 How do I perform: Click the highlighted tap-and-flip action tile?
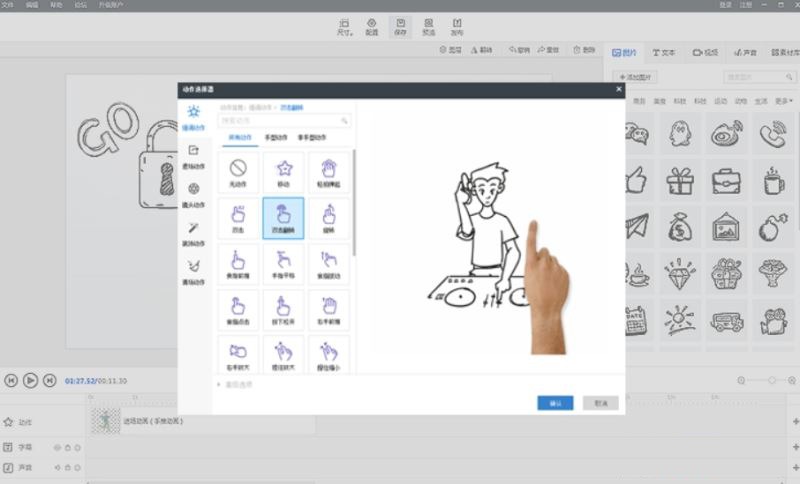click(283, 218)
